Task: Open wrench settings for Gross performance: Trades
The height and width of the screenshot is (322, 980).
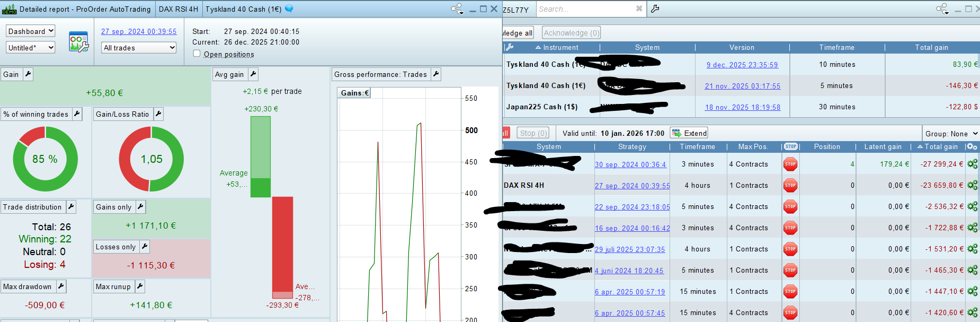Action: [x=436, y=74]
